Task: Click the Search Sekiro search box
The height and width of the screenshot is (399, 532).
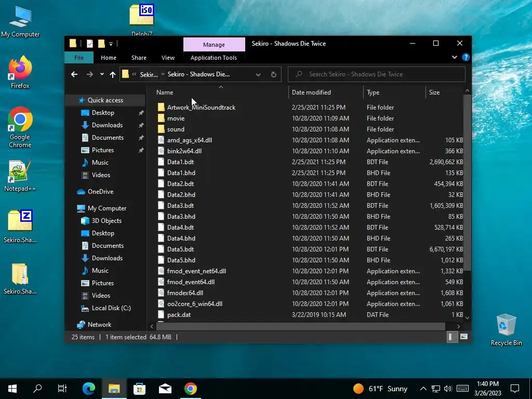Action: click(x=377, y=74)
